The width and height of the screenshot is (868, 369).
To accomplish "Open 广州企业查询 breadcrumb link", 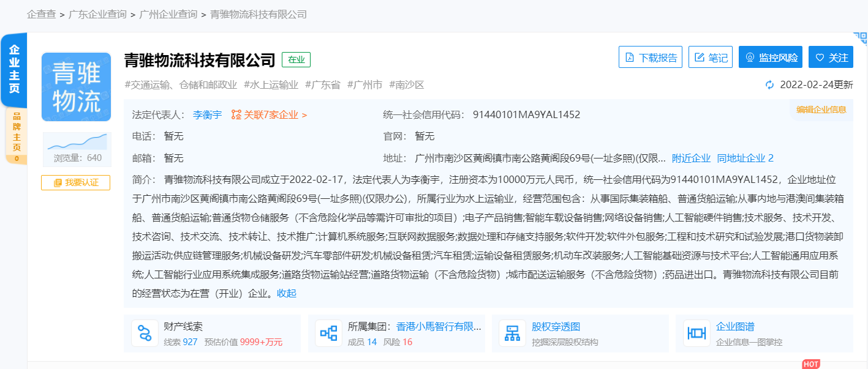I will tap(168, 14).
